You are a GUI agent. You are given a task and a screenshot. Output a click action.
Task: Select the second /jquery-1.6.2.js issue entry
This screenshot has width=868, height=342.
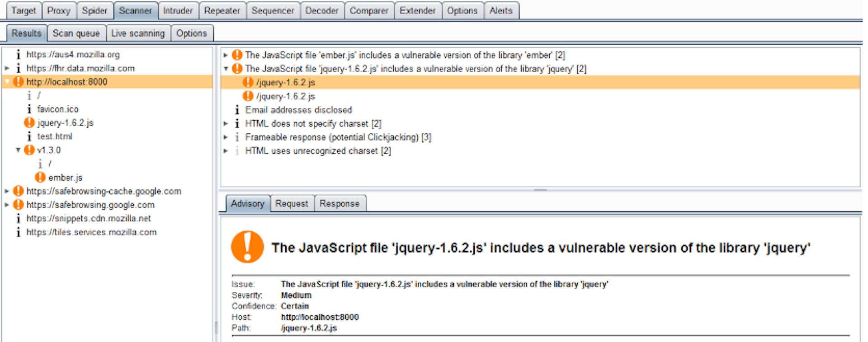click(285, 96)
